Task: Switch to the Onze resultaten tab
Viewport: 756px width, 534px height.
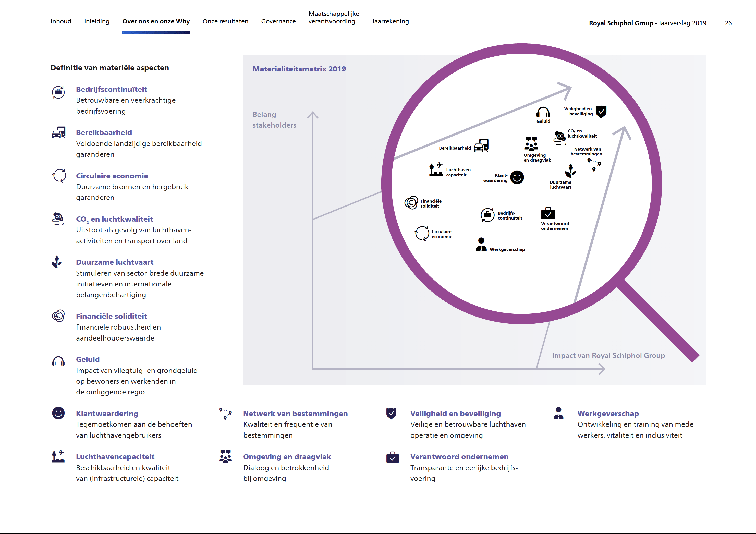Action: click(x=225, y=21)
